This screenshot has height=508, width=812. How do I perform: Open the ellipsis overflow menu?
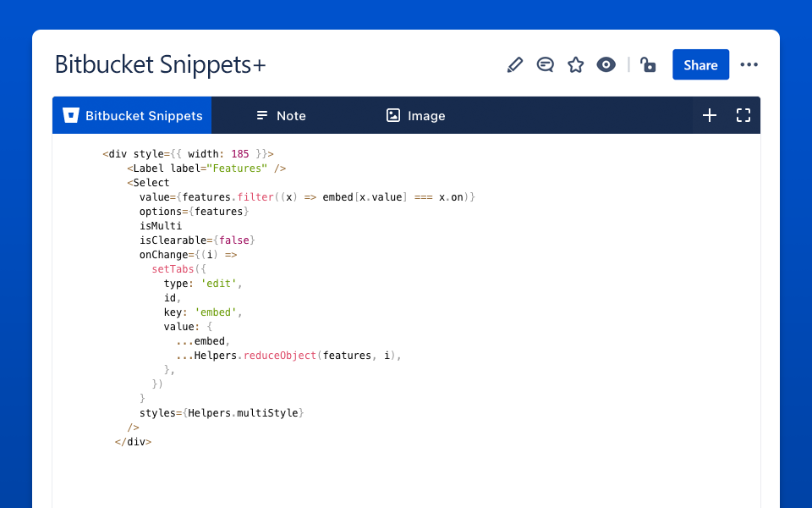point(749,64)
